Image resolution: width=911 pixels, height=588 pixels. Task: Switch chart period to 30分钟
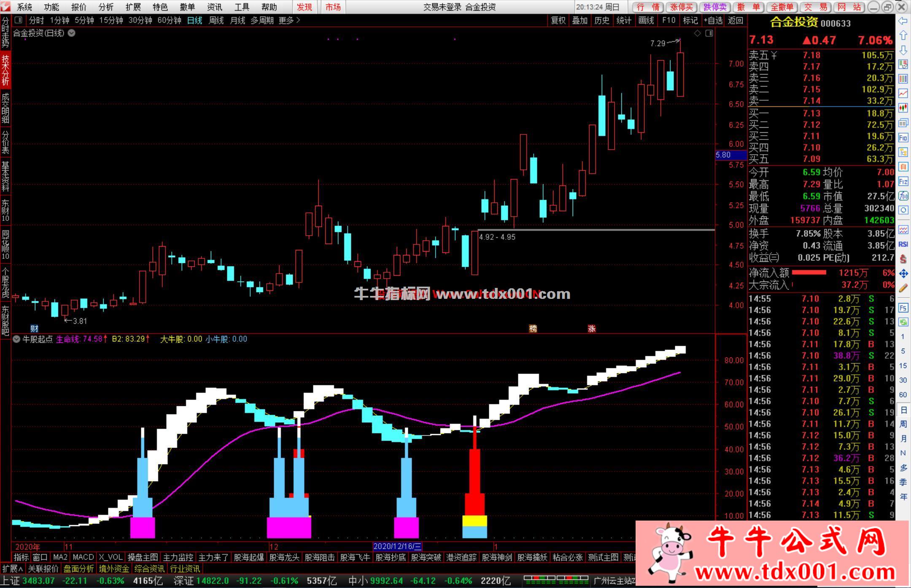tap(140, 20)
